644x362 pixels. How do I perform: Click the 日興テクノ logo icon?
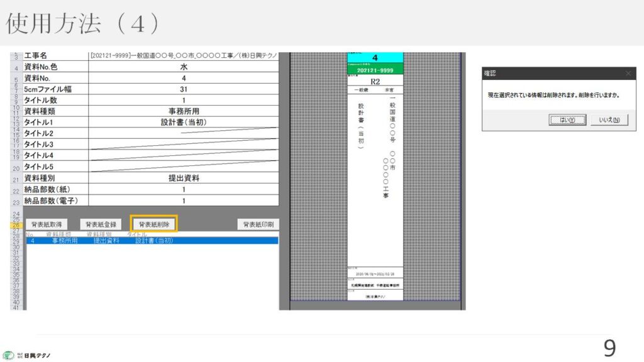click(8, 355)
